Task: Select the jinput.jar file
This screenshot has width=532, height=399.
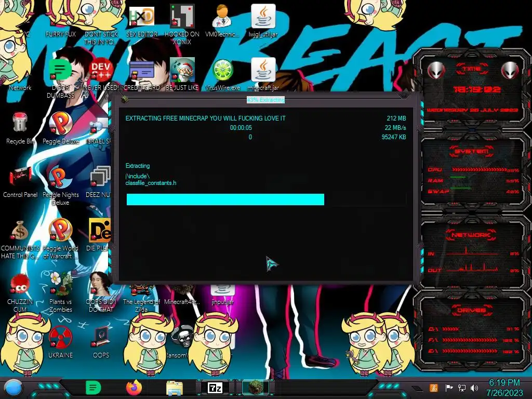Action: pos(222,295)
